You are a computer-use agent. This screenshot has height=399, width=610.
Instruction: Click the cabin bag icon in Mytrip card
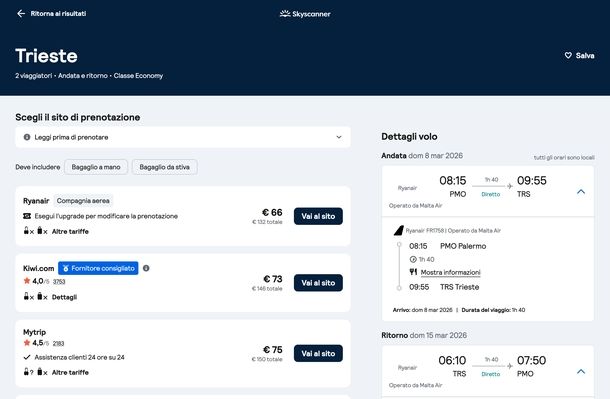pyautogui.click(x=26, y=371)
